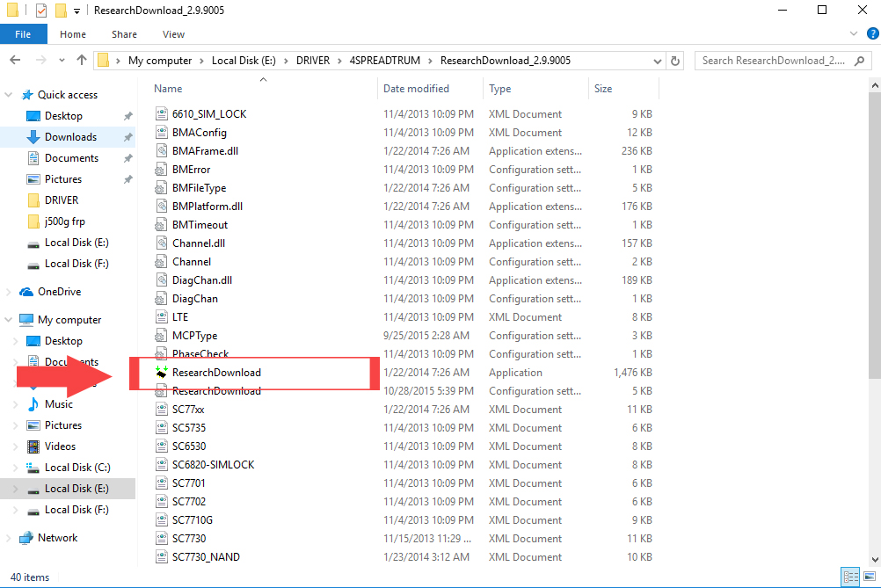Screen dimensions: 881x588
Task: Open the Share ribbon tab
Action: coord(124,34)
